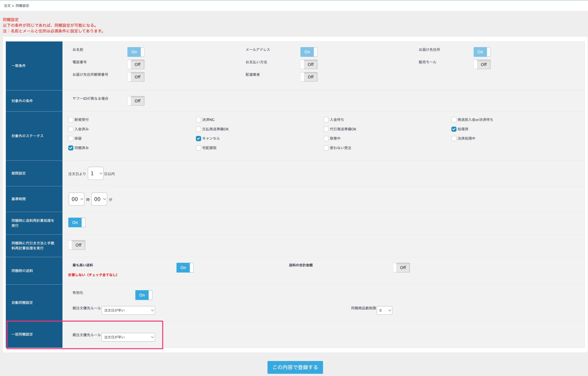This screenshot has width=588, height=376.
Task: Check the 保留 status checkbox
Action: click(71, 139)
